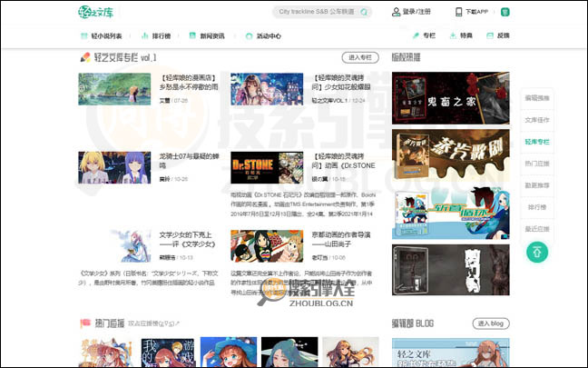Click the feedback icon beside 反馈
The image size is (588, 368).
489,35
